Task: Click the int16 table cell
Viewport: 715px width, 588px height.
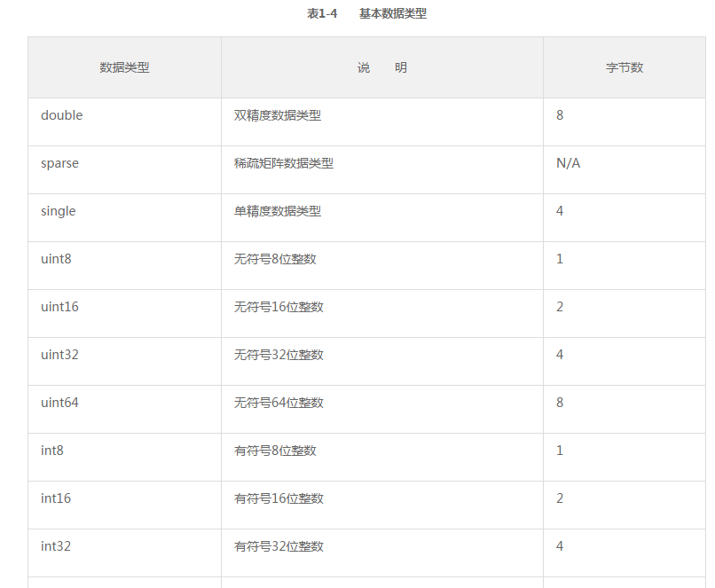Action: [x=124, y=505]
